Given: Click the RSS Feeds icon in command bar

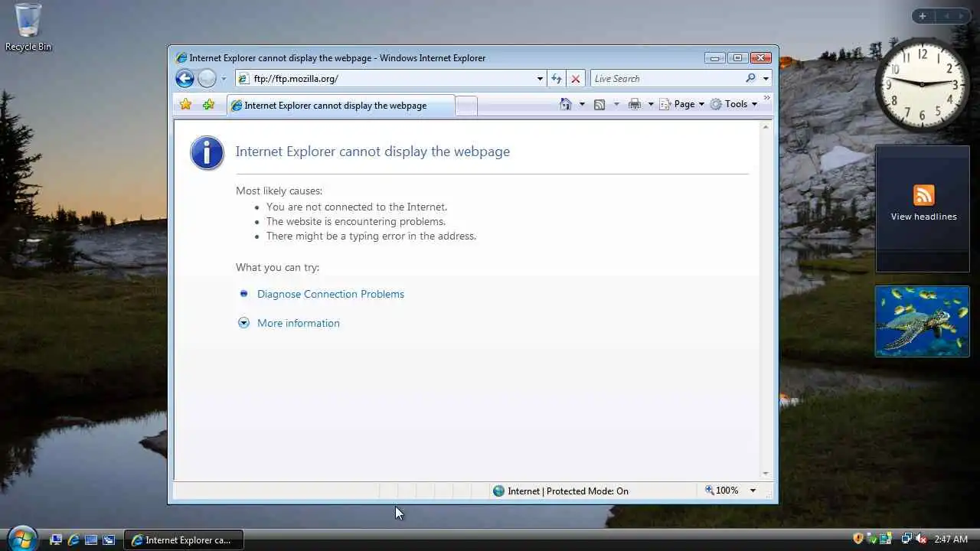Looking at the screenshot, I should click(599, 104).
